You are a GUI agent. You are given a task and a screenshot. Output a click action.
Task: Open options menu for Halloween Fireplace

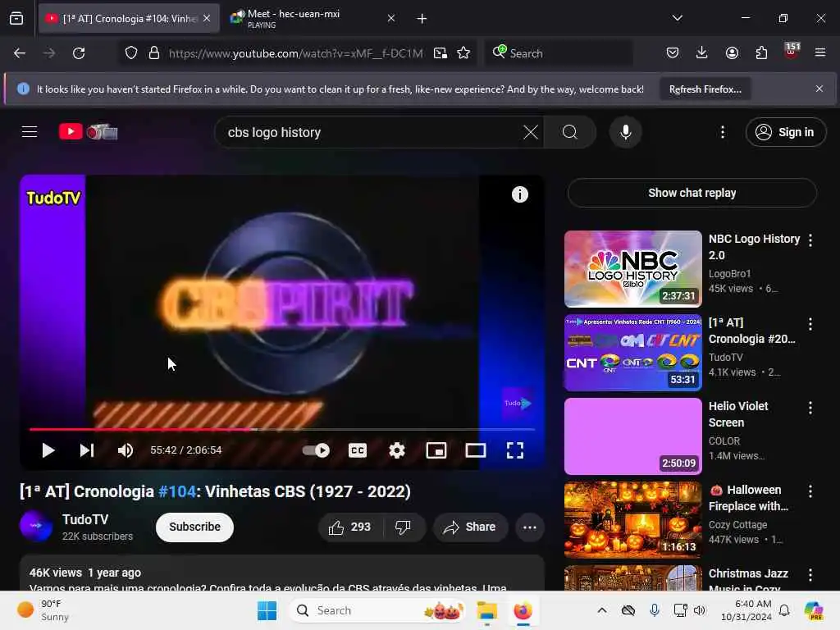pos(810,491)
